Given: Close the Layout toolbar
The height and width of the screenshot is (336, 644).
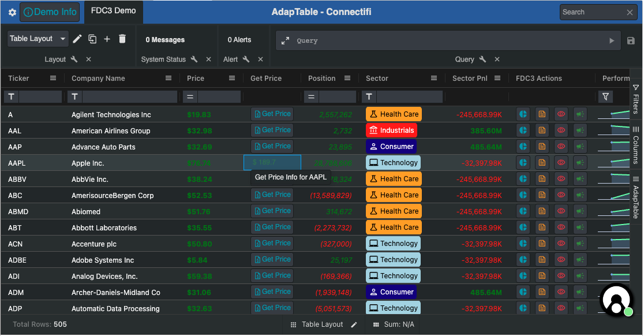Looking at the screenshot, I should pos(88,59).
